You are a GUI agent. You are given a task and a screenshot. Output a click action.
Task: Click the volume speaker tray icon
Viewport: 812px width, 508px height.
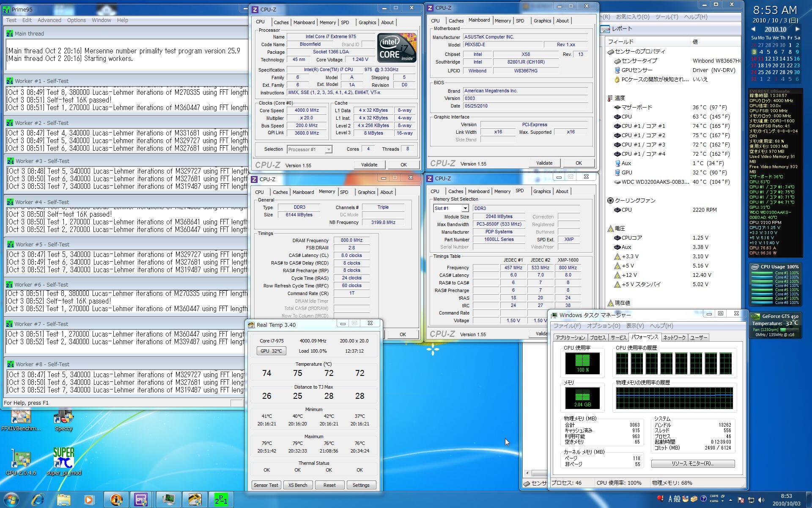coord(761,500)
